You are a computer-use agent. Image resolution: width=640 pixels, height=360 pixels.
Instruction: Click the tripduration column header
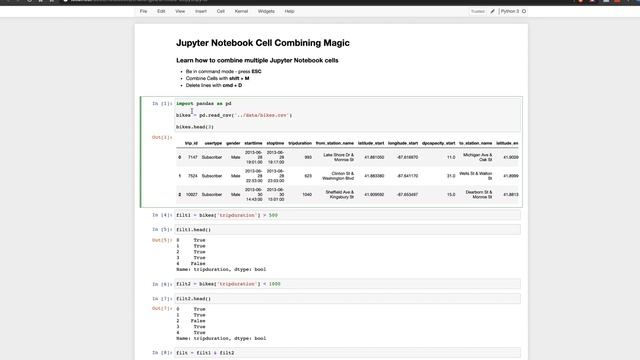pyautogui.click(x=300, y=143)
